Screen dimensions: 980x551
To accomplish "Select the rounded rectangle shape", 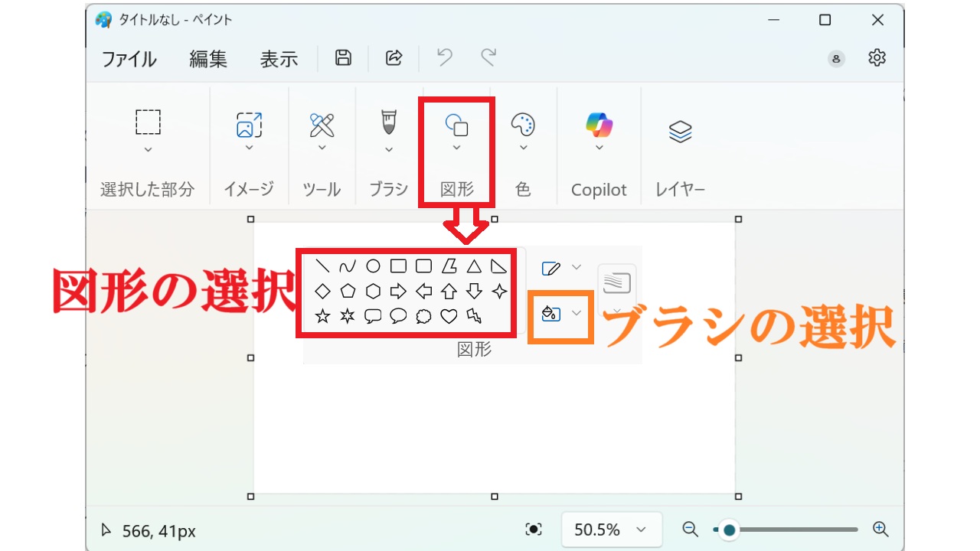I will point(423,266).
